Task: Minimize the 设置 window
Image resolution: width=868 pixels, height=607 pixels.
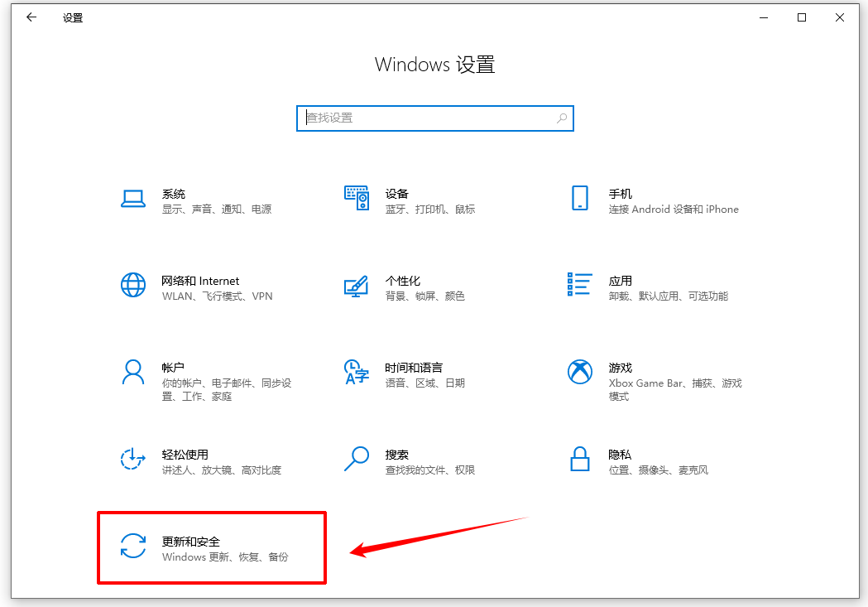Action: [764, 17]
